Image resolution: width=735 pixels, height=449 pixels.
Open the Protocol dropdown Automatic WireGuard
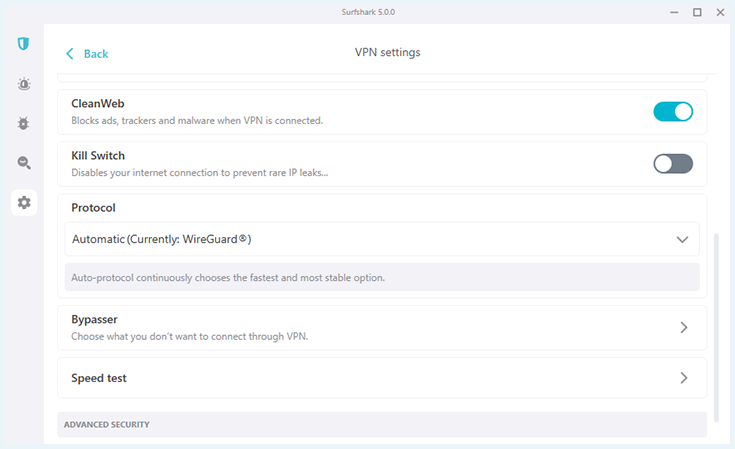(382, 239)
